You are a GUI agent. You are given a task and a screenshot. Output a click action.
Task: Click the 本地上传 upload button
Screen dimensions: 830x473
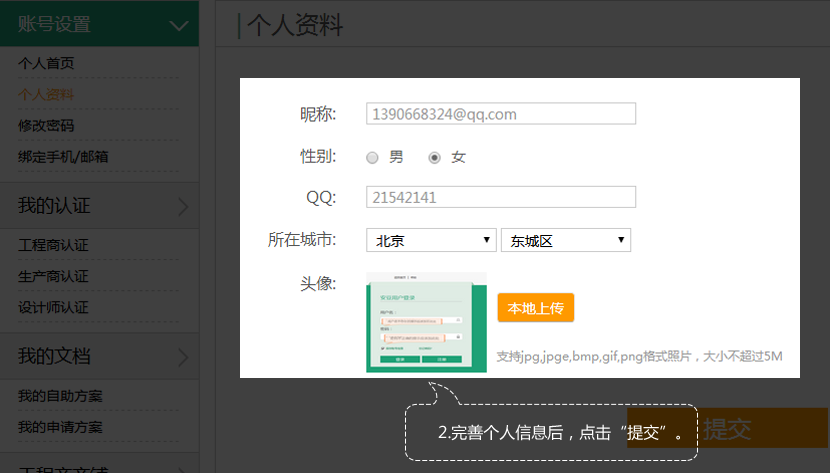[x=535, y=308]
